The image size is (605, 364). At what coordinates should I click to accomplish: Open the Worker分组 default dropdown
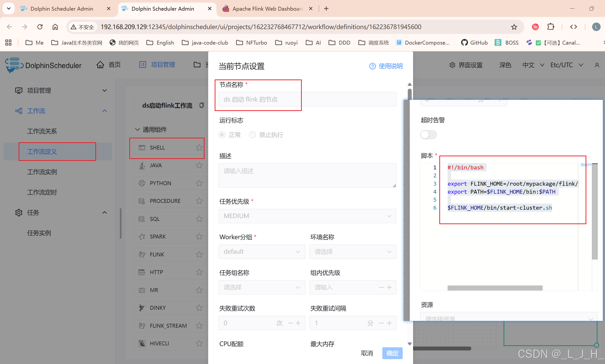262,252
